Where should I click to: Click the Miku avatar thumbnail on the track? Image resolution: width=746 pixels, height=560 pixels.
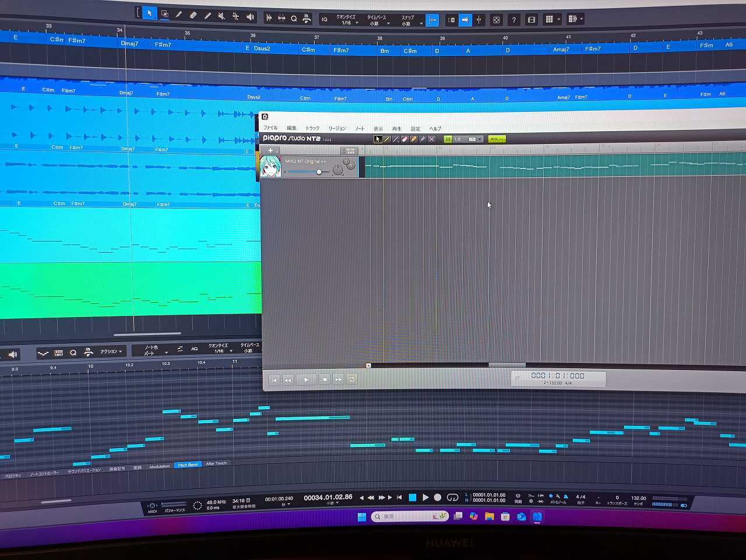click(x=270, y=166)
